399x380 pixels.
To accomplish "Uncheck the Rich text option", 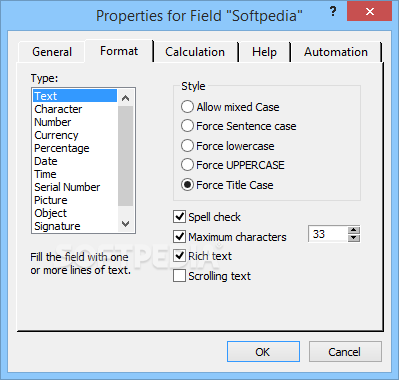I will point(202,256).
